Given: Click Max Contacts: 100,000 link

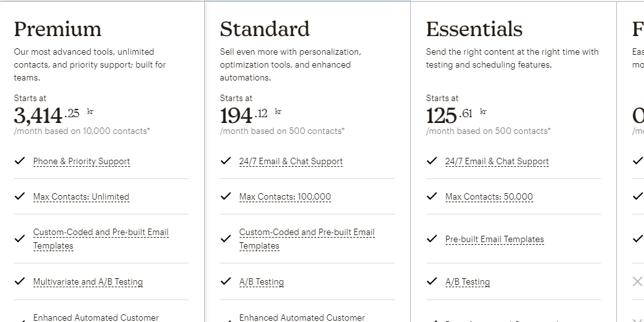Looking at the screenshot, I should coord(285,197).
